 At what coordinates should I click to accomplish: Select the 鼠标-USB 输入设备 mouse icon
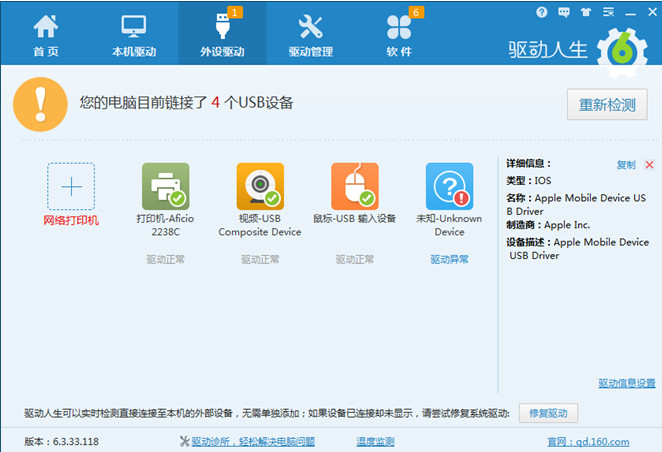pyautogui.click(x=355, y=187)
